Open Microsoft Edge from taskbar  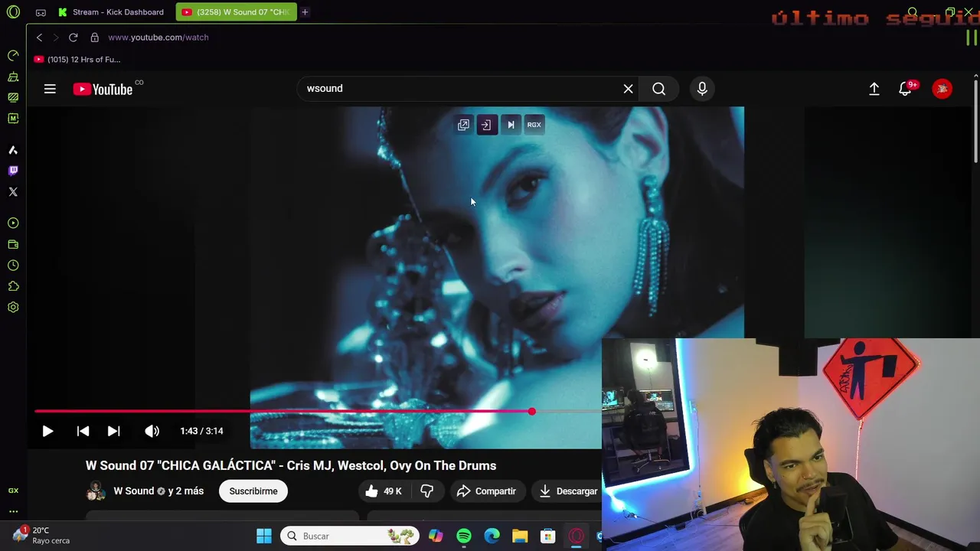coord(492,536)
